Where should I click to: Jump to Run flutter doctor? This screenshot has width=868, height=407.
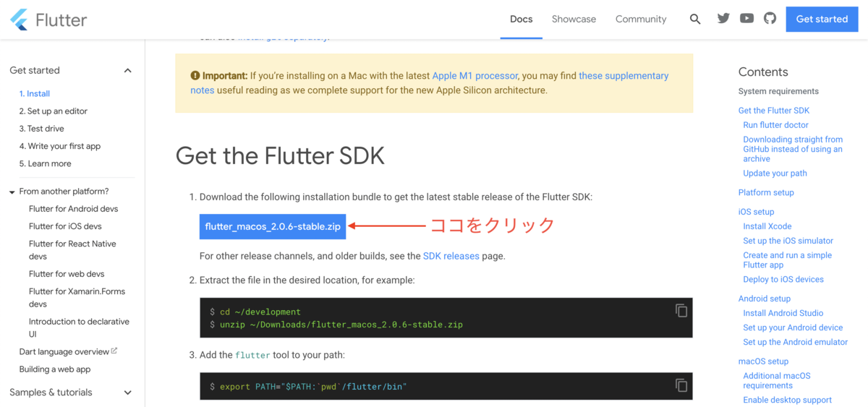pyautogui.click(x=775, y=125)
